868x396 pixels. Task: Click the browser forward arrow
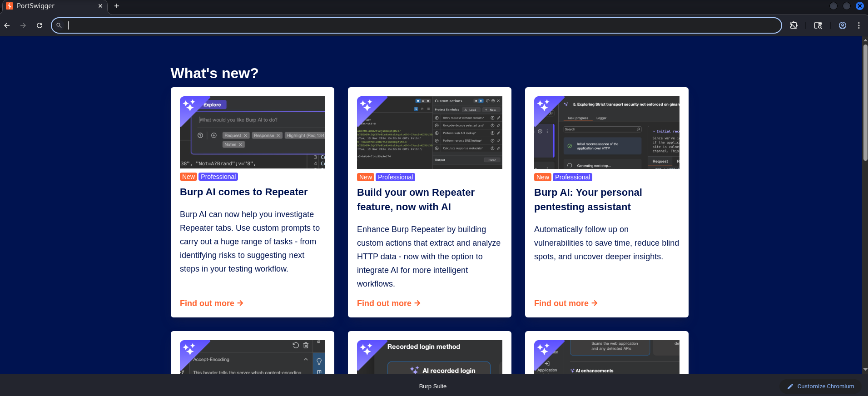tap(23, 25)
